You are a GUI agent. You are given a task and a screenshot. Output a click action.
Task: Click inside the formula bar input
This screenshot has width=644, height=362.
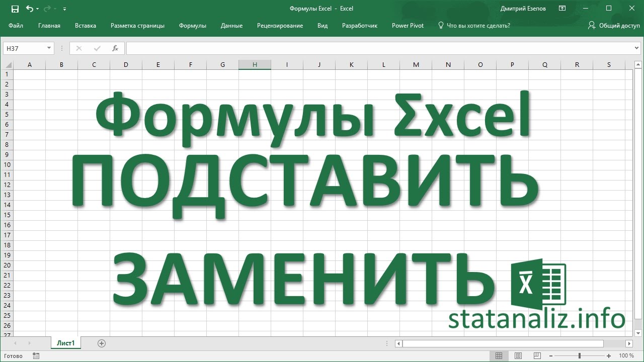[x=379, y=48]
